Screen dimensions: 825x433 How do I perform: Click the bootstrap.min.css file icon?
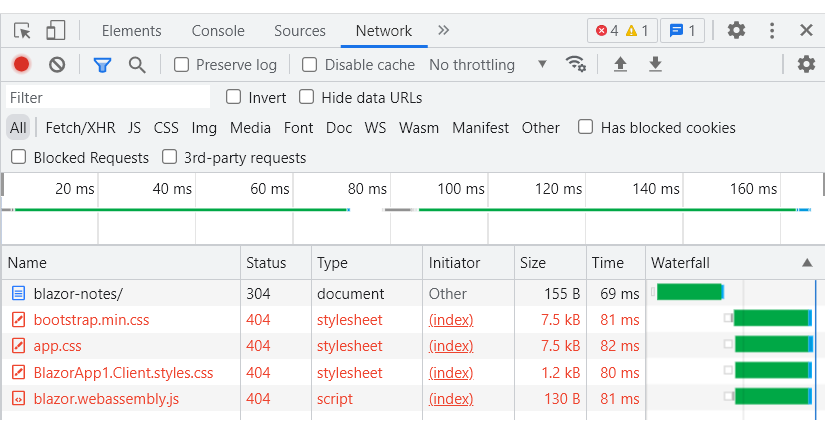[x=18, y=319]
